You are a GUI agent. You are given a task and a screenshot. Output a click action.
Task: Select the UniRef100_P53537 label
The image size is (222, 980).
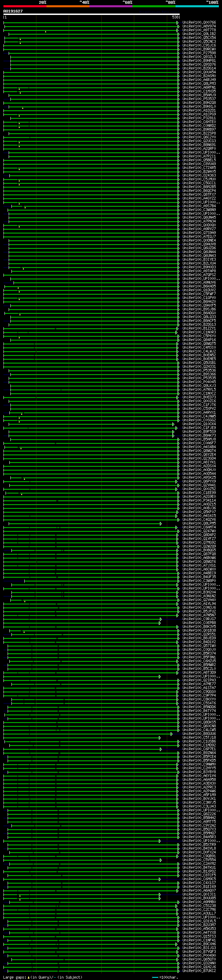tap(199, 99)
